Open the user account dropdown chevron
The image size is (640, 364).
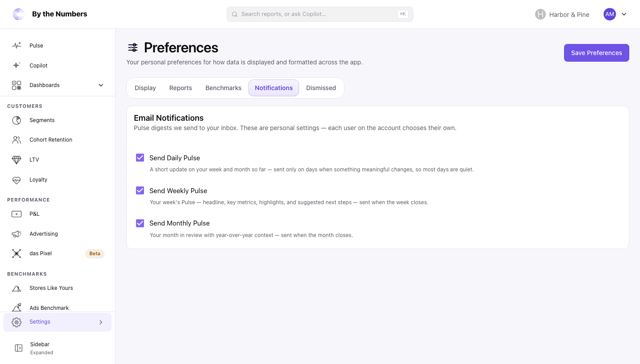point(624,14)
